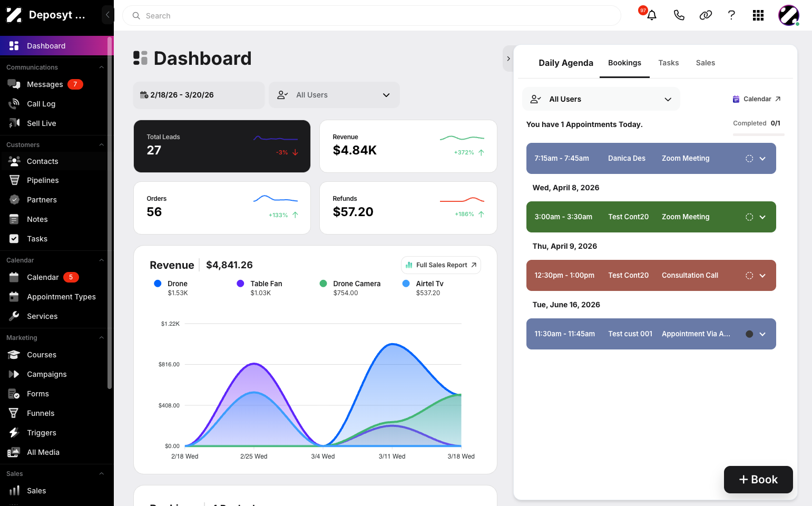
Task: Click into the Search field
Action: (x=371, y=16)
